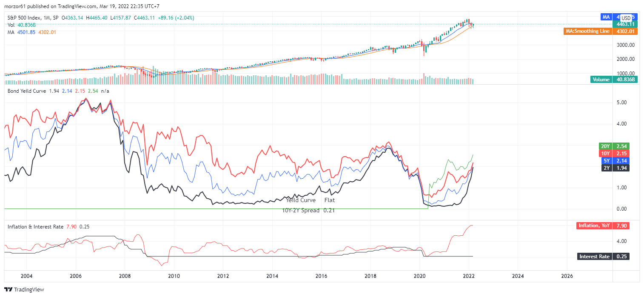Viewport: 644px width, 297px height.
Task: Click the 3000.00 price axis tick
Action: pyautogui.click(x=626, y=45)
